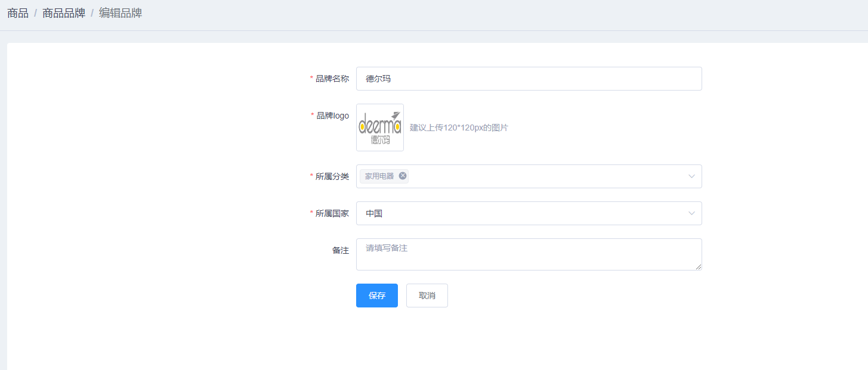Image resolution: width=868 pixels, height=370 pixels.
Task: Go to 商品 in breadcrumb
Action: pos(18,13)
